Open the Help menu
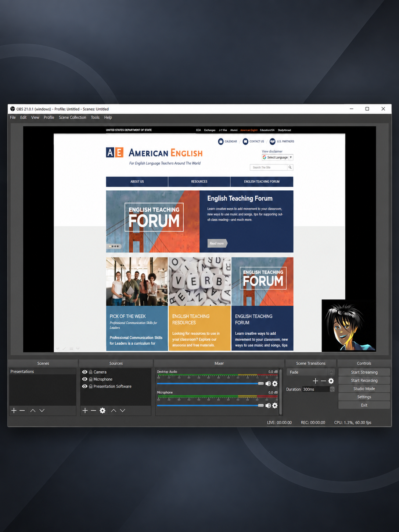This screenshot has height=532, width=399. 108,118
